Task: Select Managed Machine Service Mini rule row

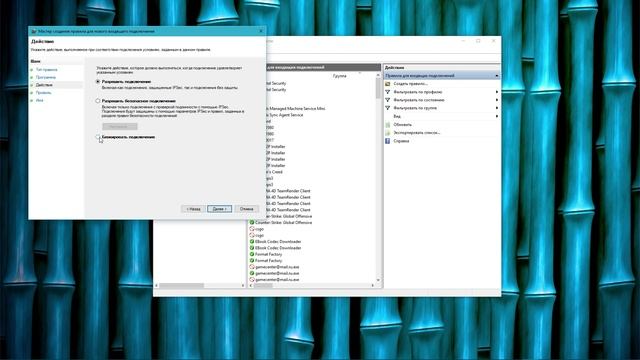Action: point(297,109)
